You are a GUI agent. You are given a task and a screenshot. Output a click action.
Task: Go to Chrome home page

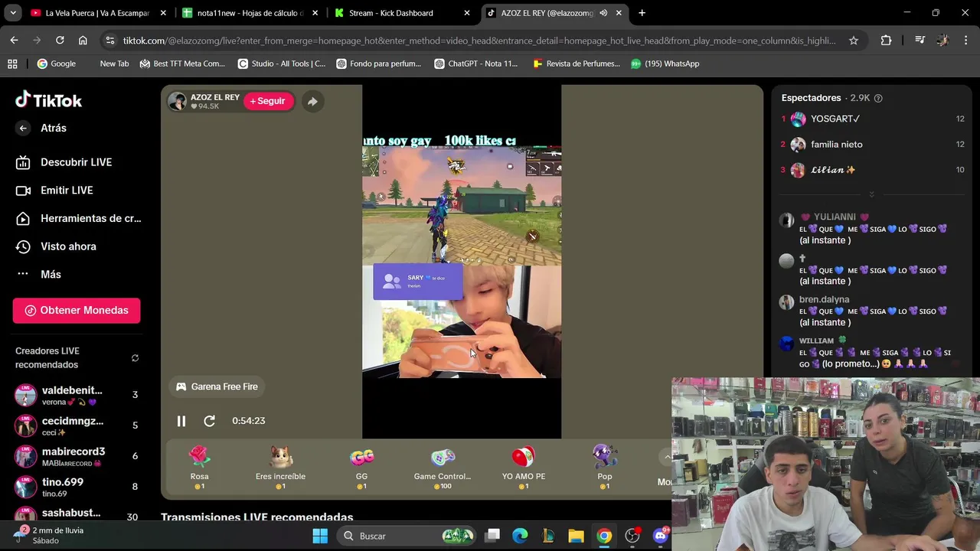[x=83, y=41]
